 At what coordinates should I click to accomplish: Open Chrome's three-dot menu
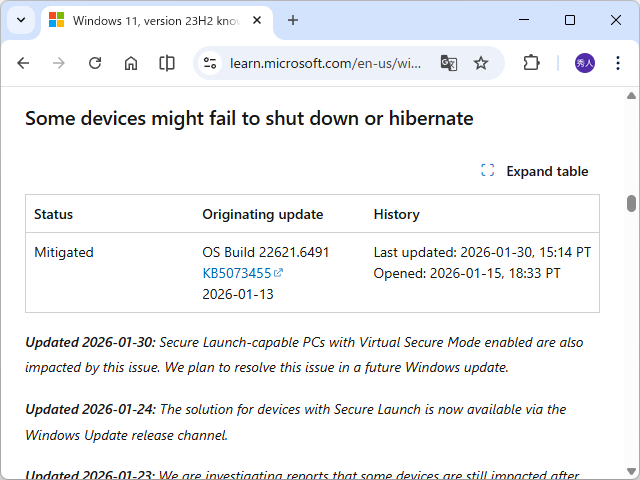[x=619, y=63]
